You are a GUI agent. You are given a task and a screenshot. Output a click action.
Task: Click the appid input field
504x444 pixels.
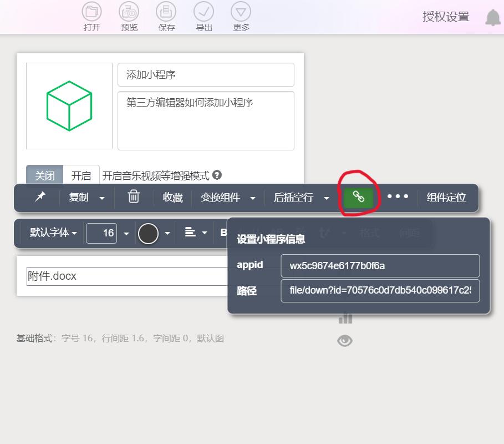pyautogui.click(x=380, y=266)
